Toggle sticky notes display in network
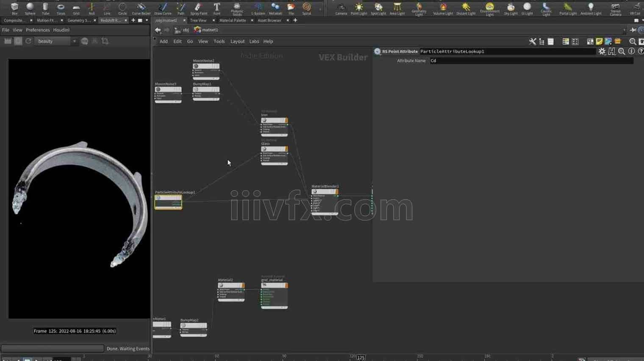Viewport: 644px width, 361px height. click(599, 41)
